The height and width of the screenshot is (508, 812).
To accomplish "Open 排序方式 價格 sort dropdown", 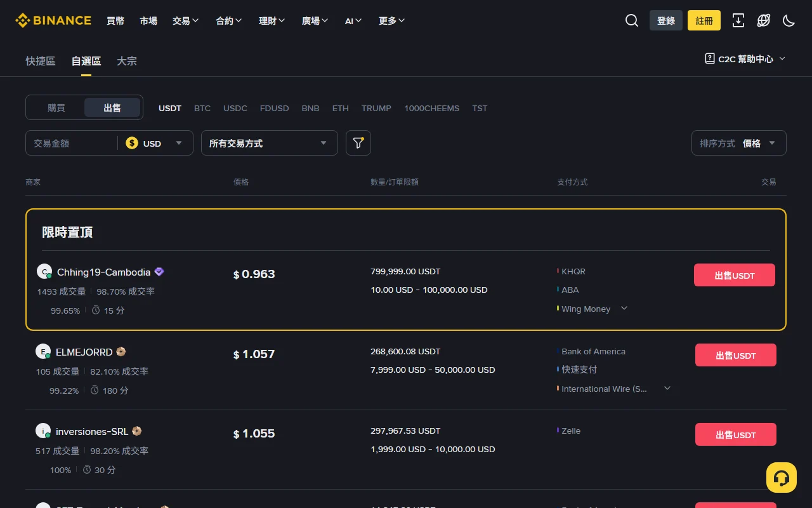I will tap(739, 143).
